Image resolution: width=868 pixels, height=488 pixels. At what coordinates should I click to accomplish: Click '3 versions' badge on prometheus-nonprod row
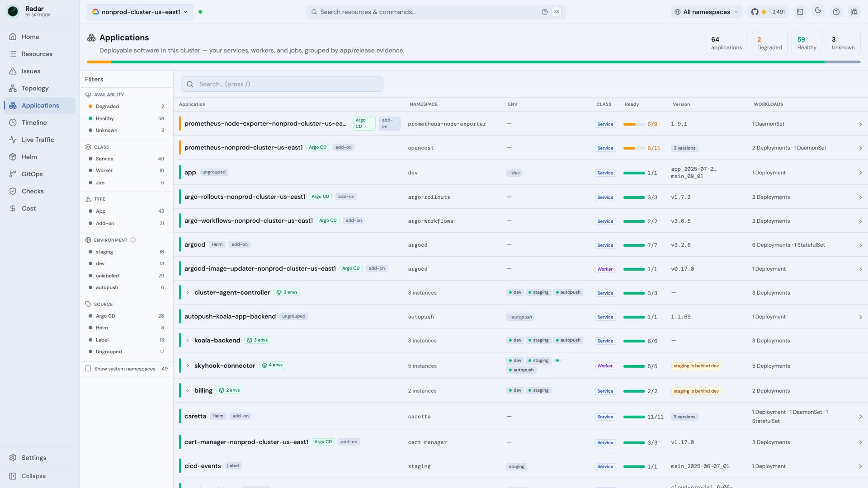click(684, 148)
